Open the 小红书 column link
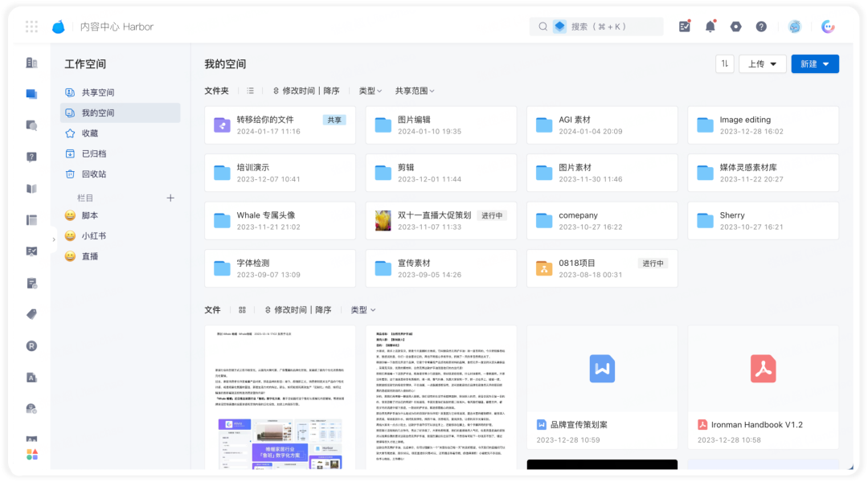Screen dimensions: 868x482 93,235
